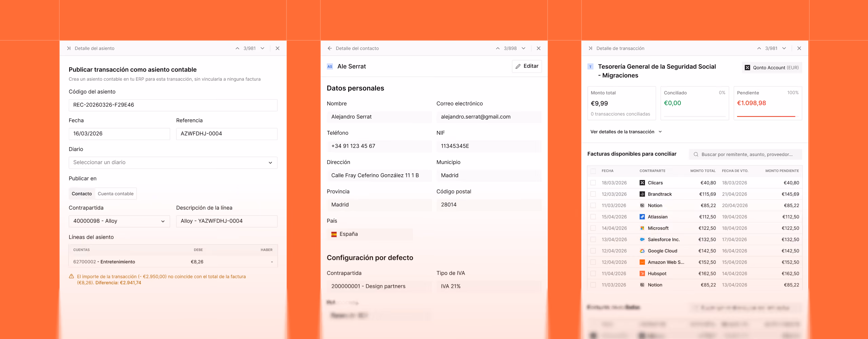Click the Clicars logo icon

click(x=642, y=183)
